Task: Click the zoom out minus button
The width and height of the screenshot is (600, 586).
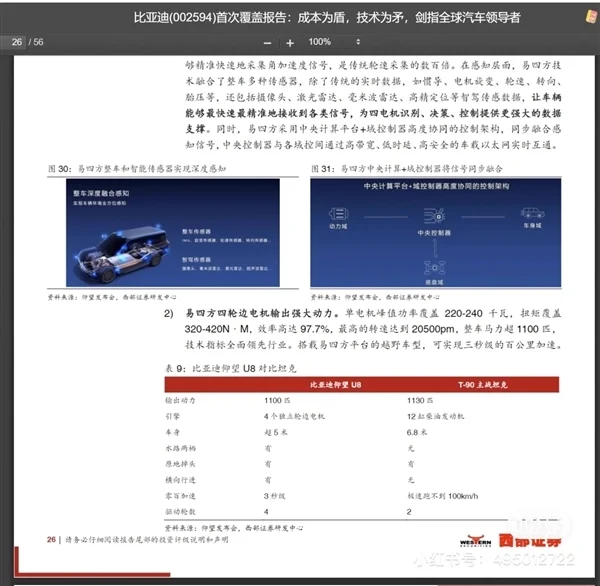Action: pos(267,43)
